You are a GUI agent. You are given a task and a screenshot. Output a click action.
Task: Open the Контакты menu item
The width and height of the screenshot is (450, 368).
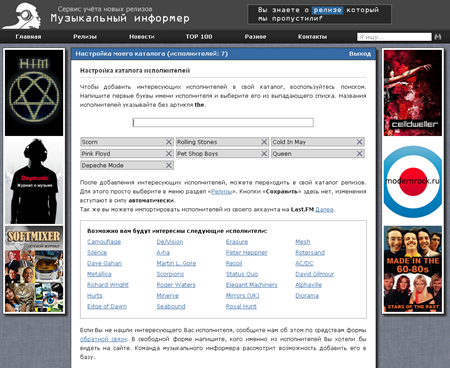[x=312, y=37]
